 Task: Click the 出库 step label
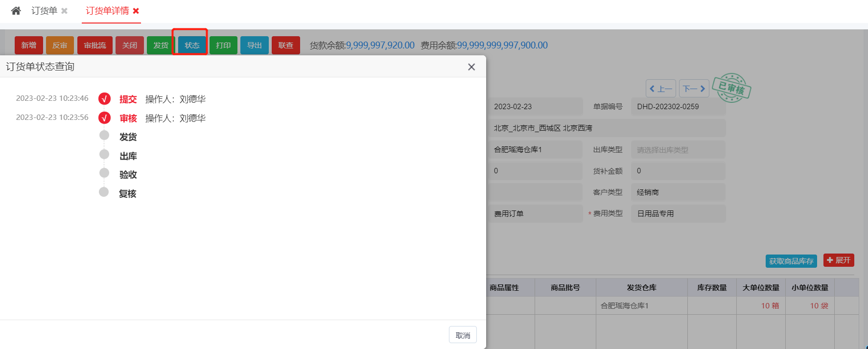coord(128,156)
